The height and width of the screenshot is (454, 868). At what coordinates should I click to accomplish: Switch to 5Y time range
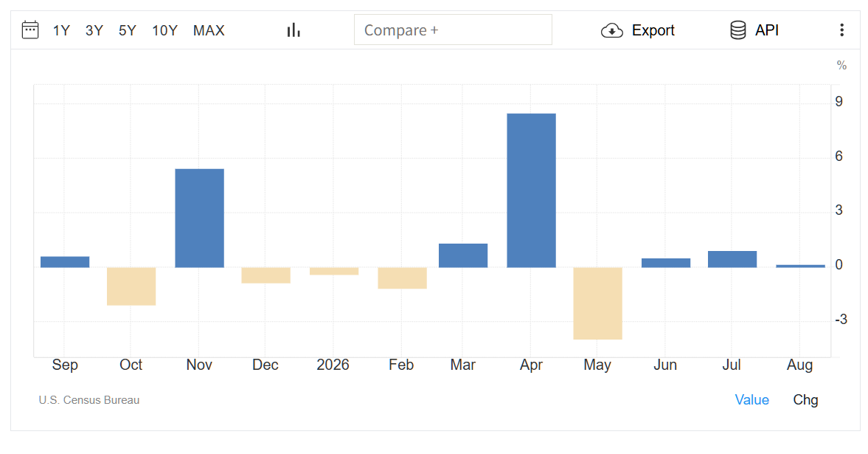(128, 30)
